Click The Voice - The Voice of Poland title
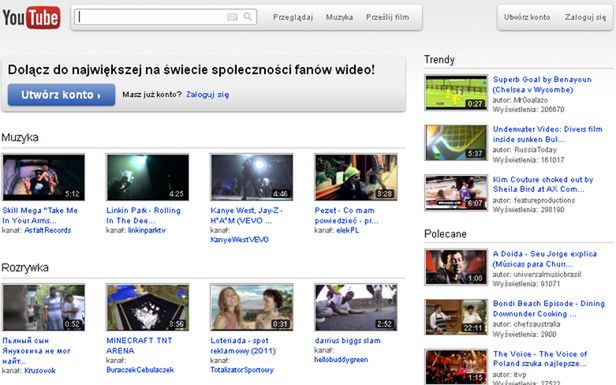Screen dimensions: 616x385 [x=540, y=359]
